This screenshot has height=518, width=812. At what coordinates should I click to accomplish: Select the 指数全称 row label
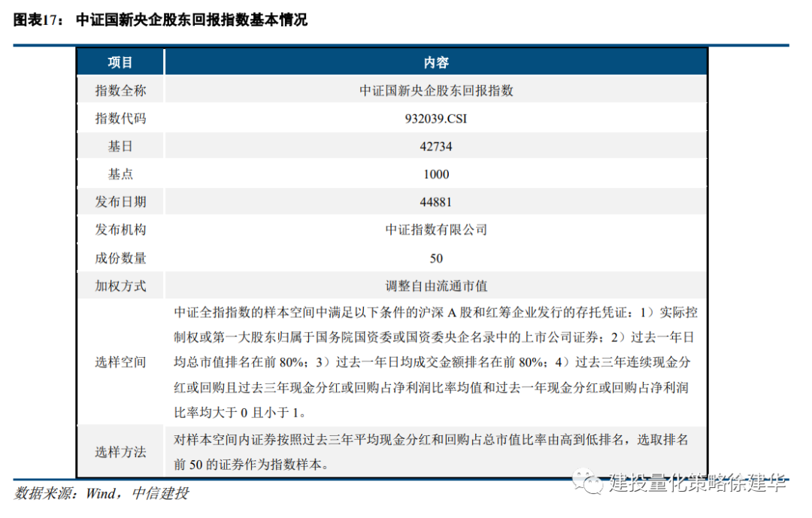120,90
